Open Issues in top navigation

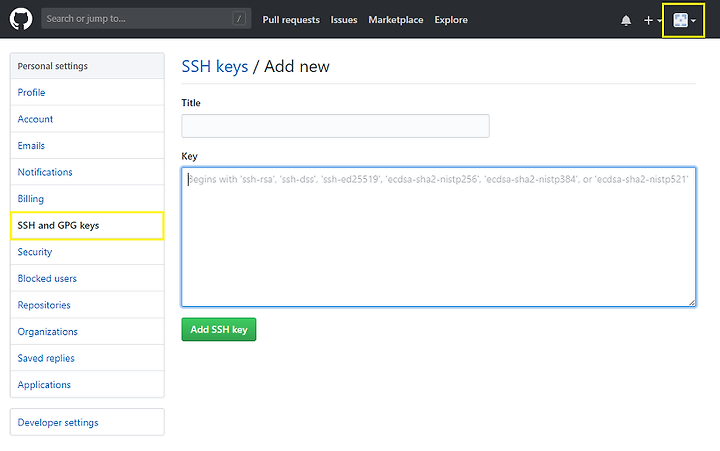pyautogui.click(x=343, y=20)
